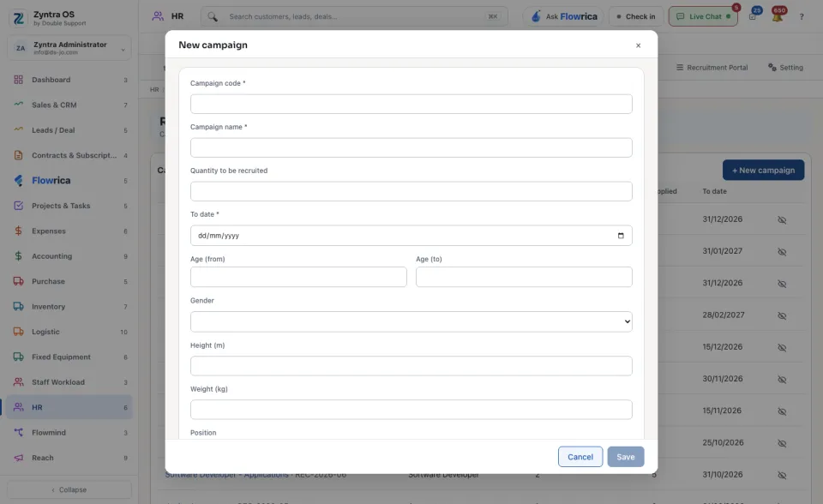Screen dimensions: 823x504
Task: Click the Leads / Deal icon
Action: (x=18, y=129)
